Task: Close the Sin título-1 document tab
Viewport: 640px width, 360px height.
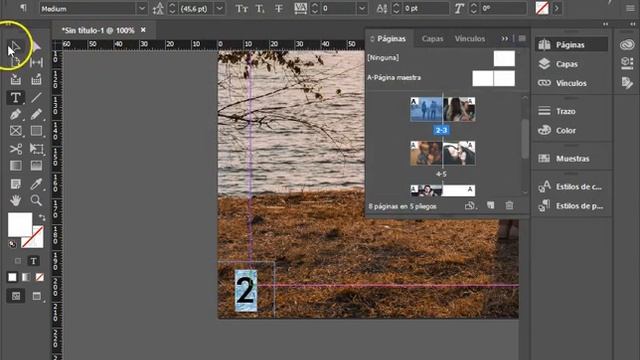Action: coord(143,30)
